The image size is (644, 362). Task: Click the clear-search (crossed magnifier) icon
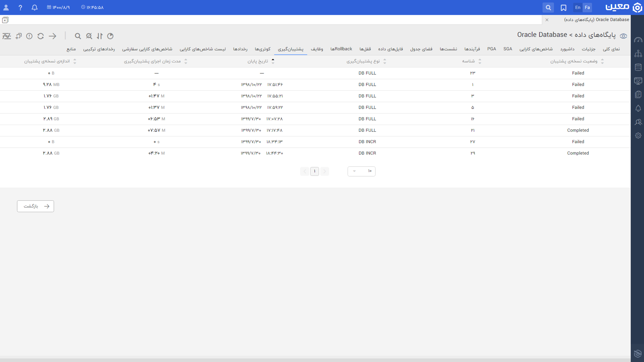tap(89, 36)
